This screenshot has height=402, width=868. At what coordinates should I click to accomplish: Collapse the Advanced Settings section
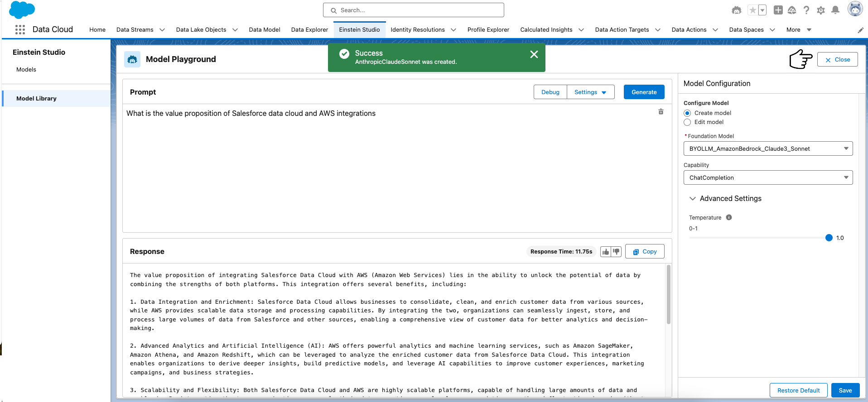pos(692,199)
